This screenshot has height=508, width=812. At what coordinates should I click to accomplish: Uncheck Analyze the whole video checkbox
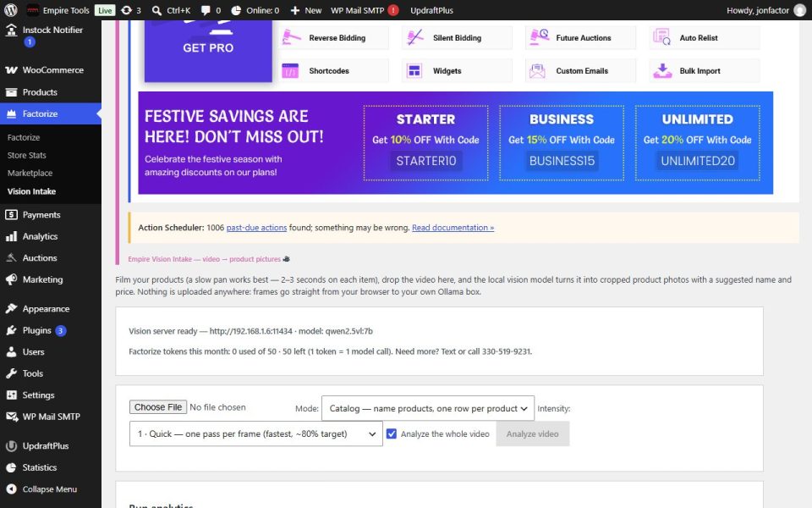[392, 433]
